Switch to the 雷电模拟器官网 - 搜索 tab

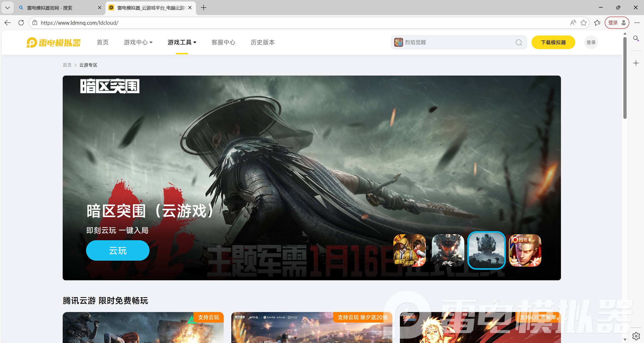point(50,8)
